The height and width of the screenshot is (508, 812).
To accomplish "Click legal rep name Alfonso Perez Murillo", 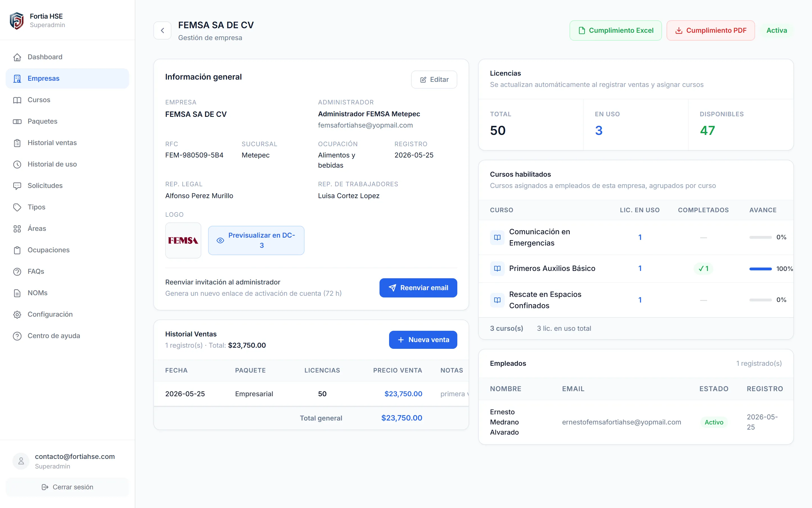I will pyautogui.click(x=199, y=196).
